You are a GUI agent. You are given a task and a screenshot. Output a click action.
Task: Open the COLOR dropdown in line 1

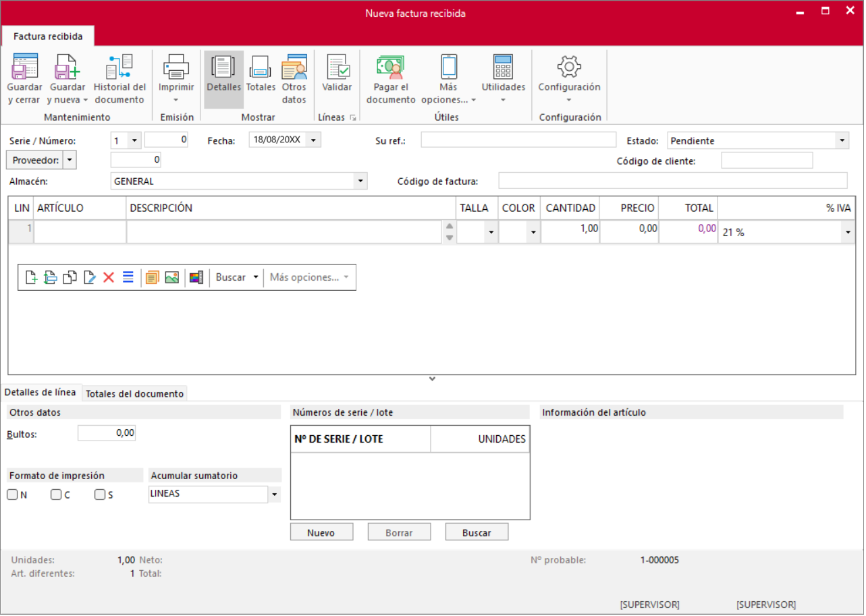click(533, 232)
